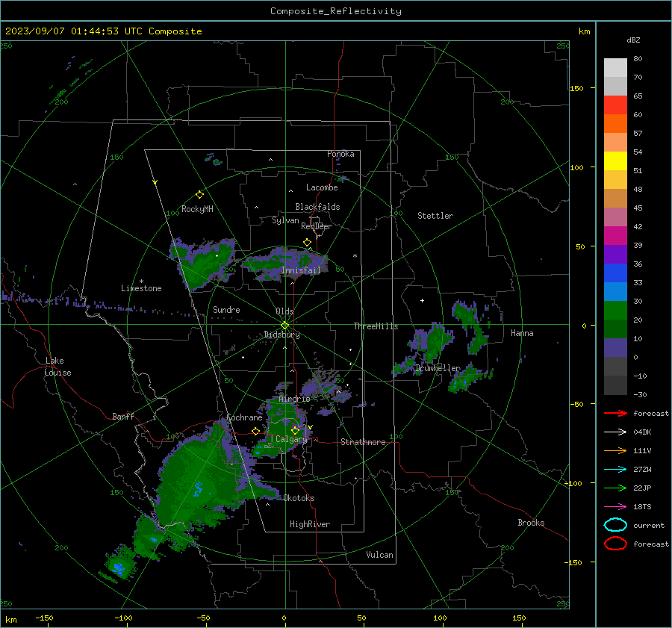Click the Brooks city label
This screenshot has height=628, width=672.
pos(531,523)
